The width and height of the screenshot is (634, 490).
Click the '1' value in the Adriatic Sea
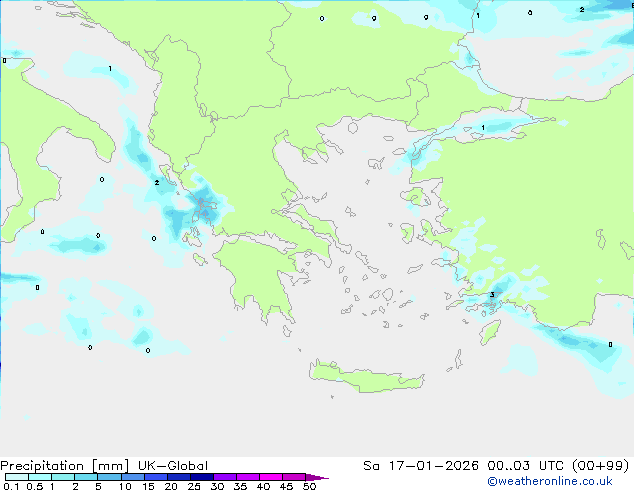[x=110, y=69]
